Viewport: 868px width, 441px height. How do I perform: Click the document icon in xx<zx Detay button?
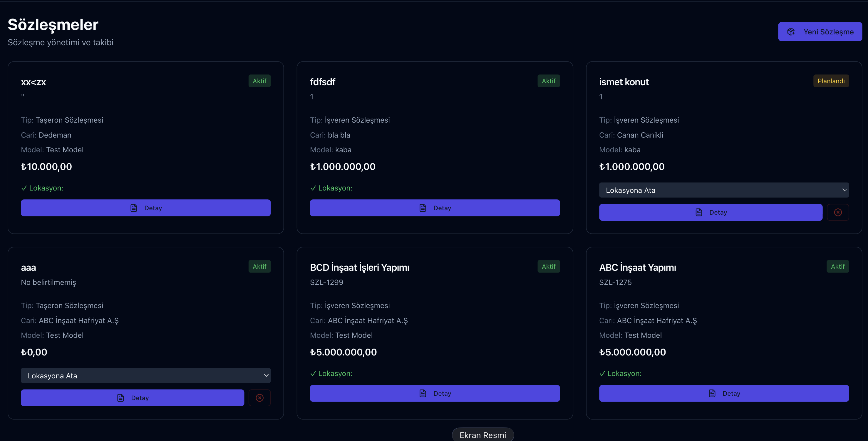tap(134, 208)
